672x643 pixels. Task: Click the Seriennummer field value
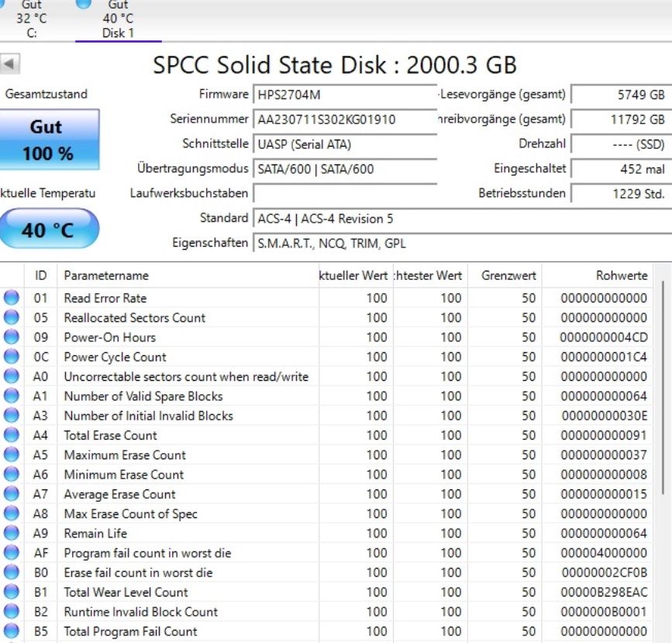coord(345,119)
